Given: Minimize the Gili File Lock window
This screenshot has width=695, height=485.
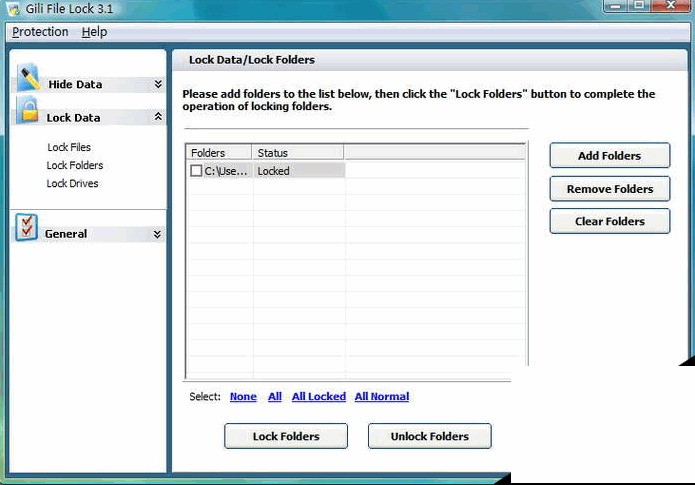Looking at the screenshot, I should pyautogui.click(x=616, y=6).
